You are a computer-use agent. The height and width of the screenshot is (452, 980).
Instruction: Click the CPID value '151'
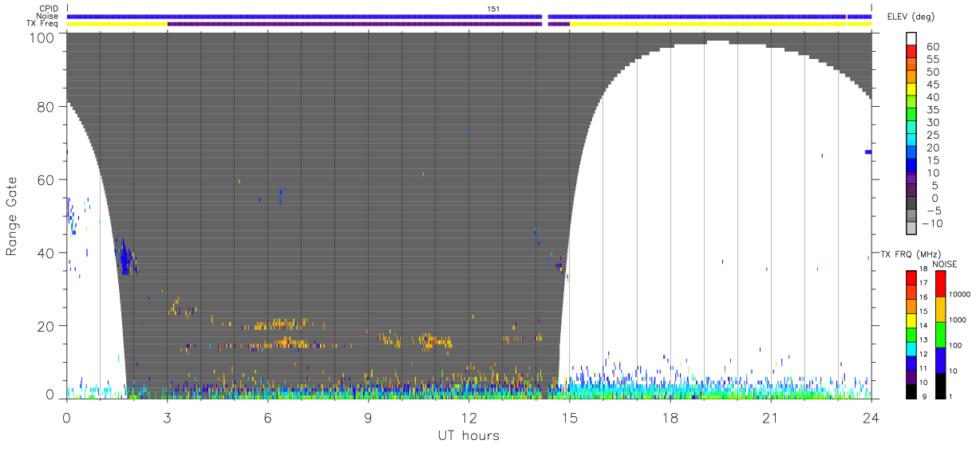(494, 9)
